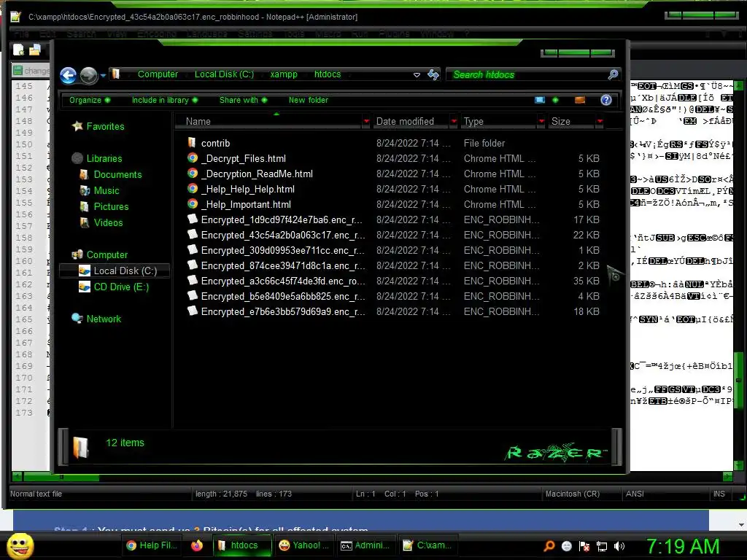Select Encrypted_b5e8409e5a6bb825 file name
747x560 pixels.
[x=283, y=296]
